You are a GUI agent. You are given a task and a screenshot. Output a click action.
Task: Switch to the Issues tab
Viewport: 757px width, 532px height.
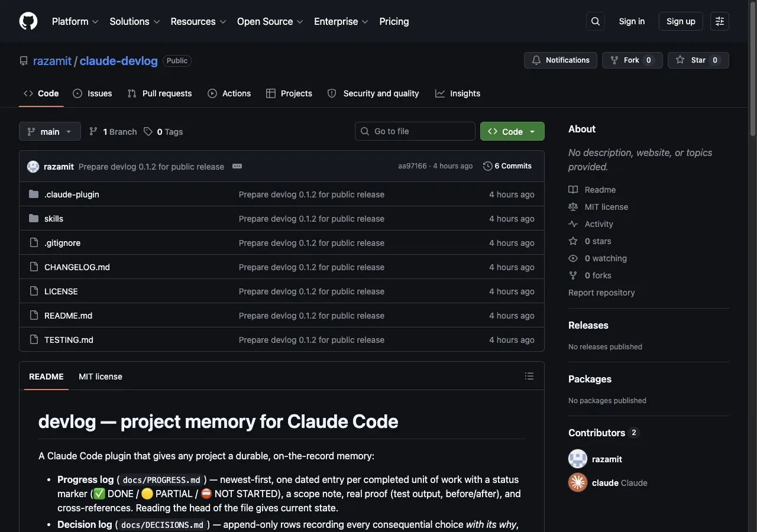pyautogui.click(x=92, y=93)
